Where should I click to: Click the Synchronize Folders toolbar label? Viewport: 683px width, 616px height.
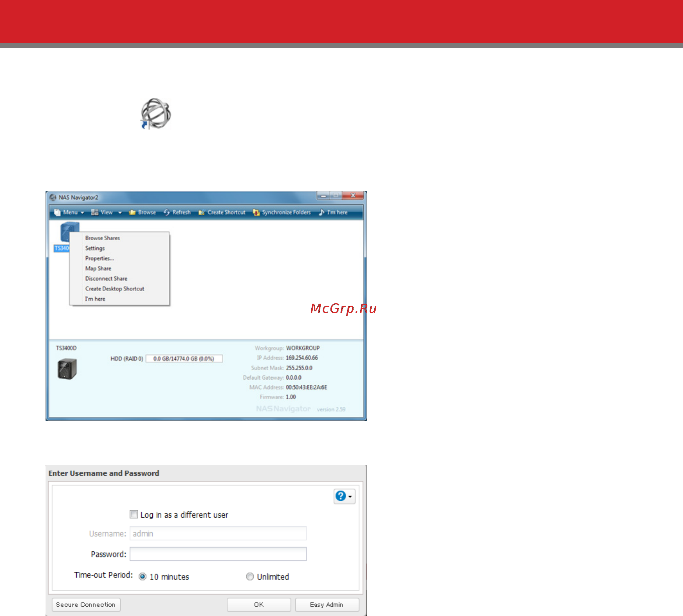[x=286, y=212]
